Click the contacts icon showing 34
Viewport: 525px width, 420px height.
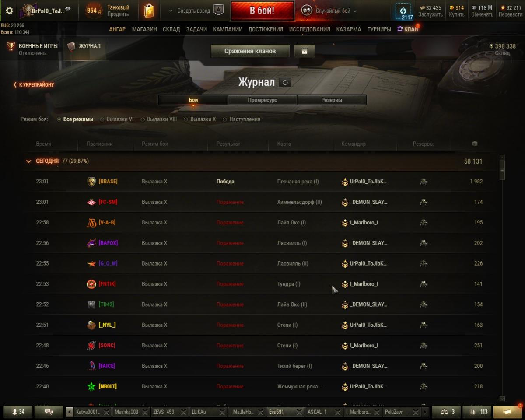pyautogui.click(x=18, y=412)
